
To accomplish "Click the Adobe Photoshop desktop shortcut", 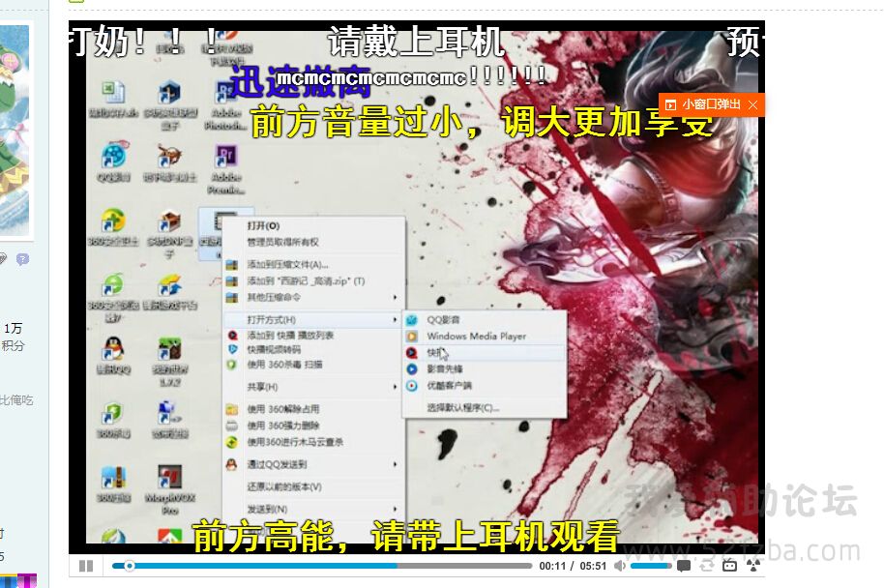I will [226, 105].
